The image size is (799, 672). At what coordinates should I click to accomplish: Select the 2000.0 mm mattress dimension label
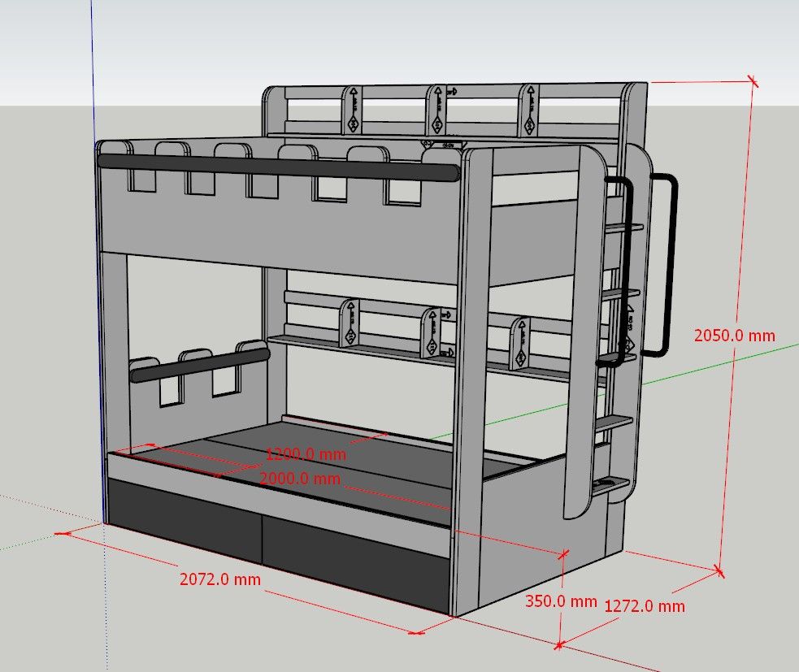pyautogui.click(x=300, y=479)
